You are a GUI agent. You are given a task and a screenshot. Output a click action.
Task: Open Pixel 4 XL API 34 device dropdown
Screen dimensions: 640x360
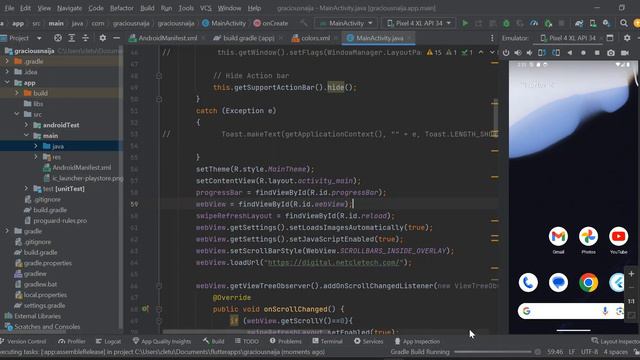pos(418,23)
